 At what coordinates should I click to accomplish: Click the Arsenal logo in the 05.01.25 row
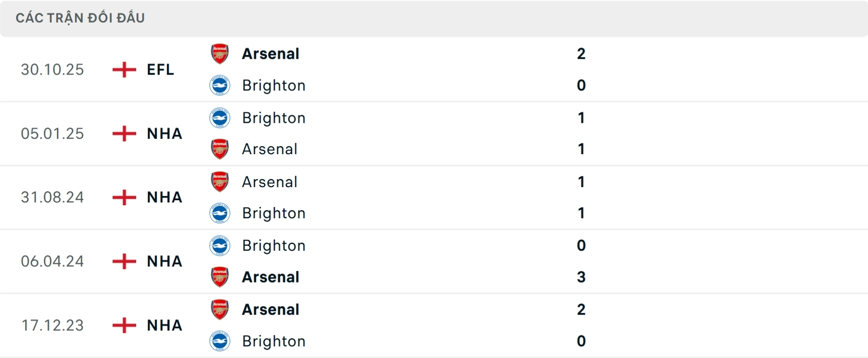tap(220, 149)
